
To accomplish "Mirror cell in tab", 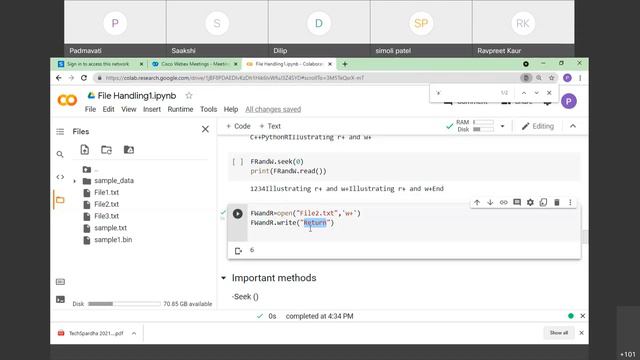I will click(x=543, y=202).
